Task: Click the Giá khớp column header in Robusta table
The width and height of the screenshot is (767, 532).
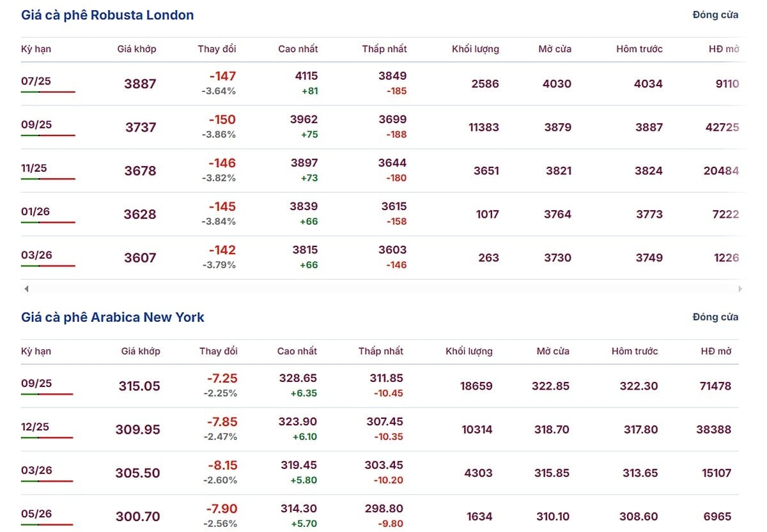Action: coord(137,49)
